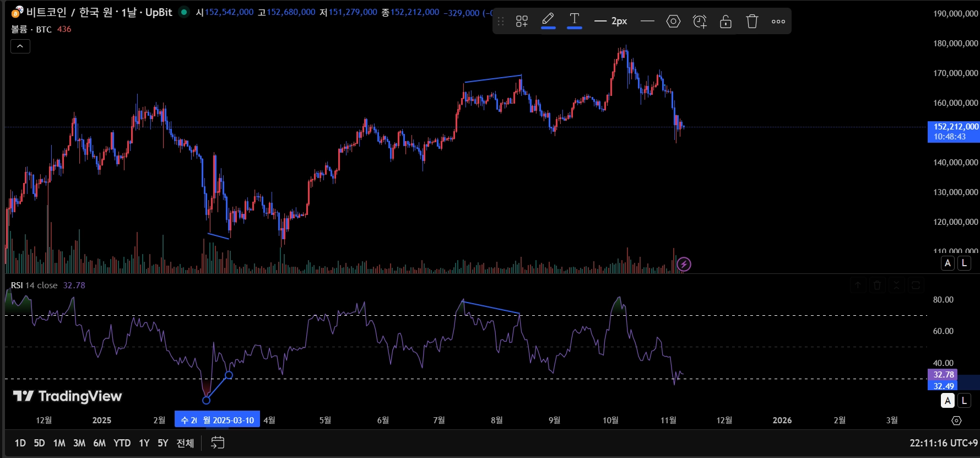980x458 pixels.
Task: Change text color with the T tool
Action: (575, 21)
